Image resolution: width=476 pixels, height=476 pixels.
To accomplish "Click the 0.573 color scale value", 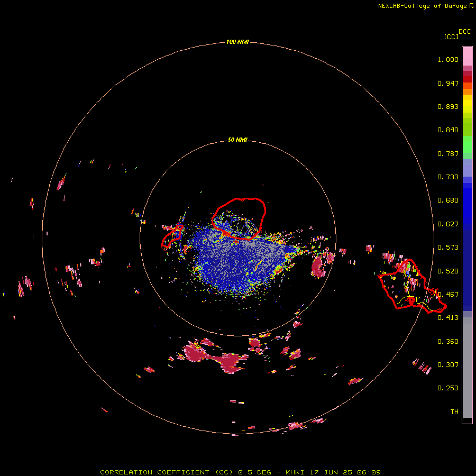I will point(448,248).
